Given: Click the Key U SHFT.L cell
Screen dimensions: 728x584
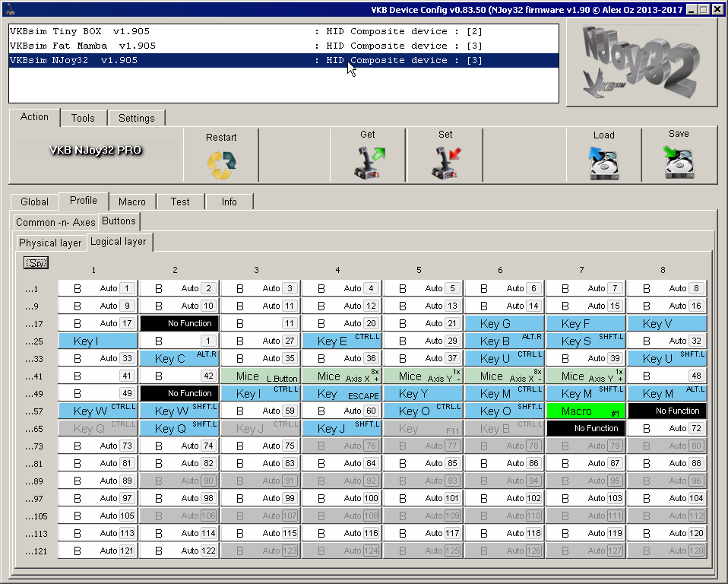Looking at the screenshot, I should point(667,359).
